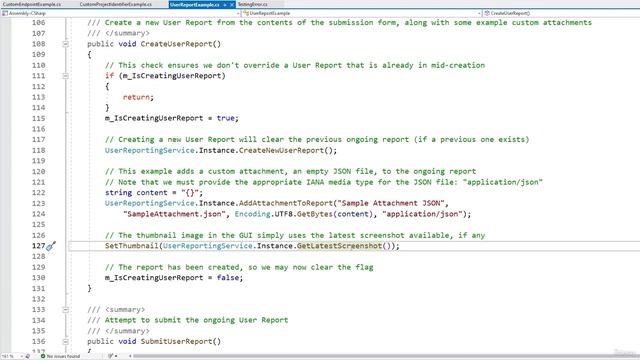This screenshot has height=360, width=640.
Task: Switch to the CustomEndpointExample.cs tab
Action: tap(32, 4)
